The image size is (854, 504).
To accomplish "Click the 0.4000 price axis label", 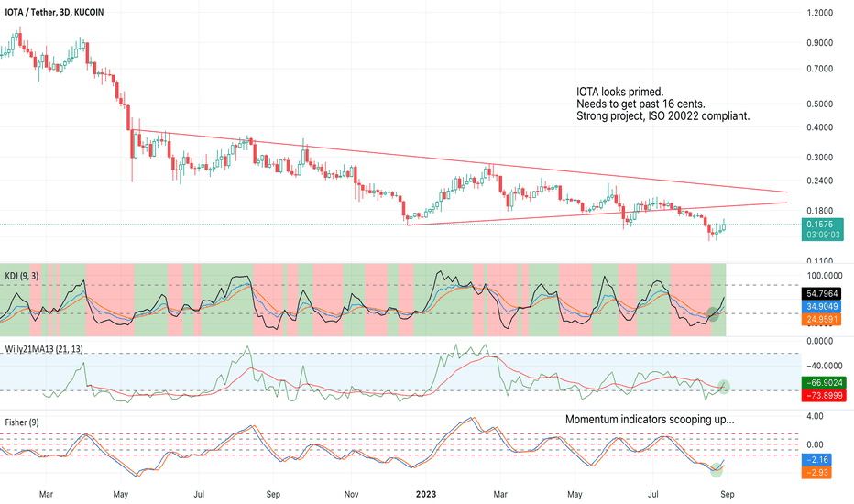I will [820, 127].
